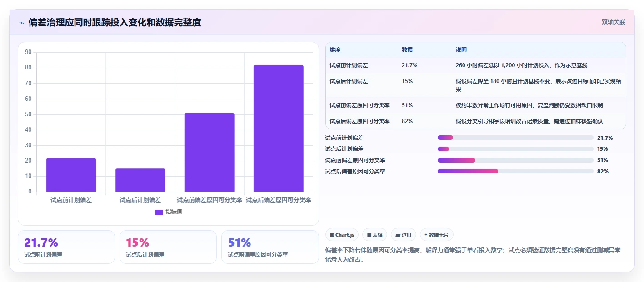The width and height of the screenshot is (644, 282).
Task: Click the 试点后偏差原因可分类率 table row name
Action: [360, 121]
